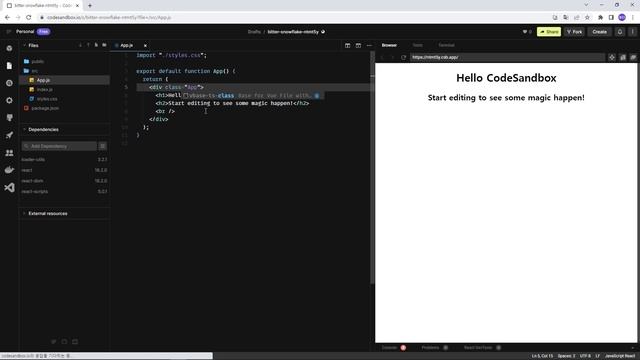Open the Deployment rocket panel
Viewport: 640px width, 360px height.
(x=9, y=135)
